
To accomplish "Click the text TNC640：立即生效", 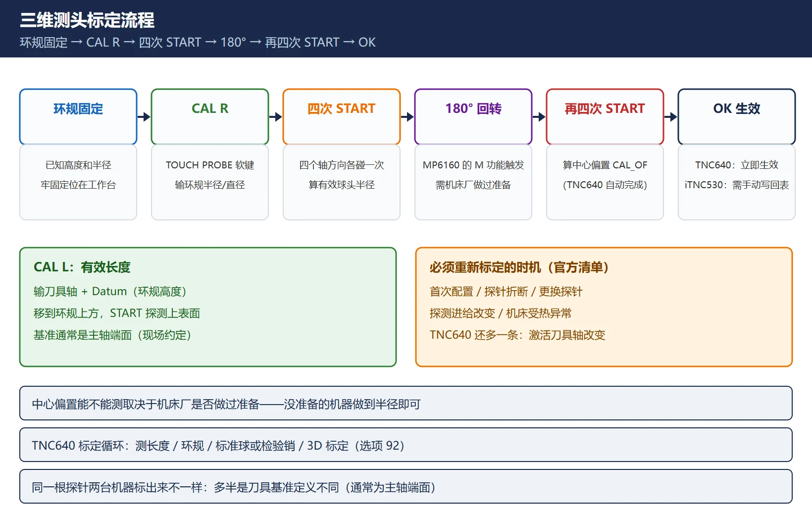I will (x=737, y=165).
